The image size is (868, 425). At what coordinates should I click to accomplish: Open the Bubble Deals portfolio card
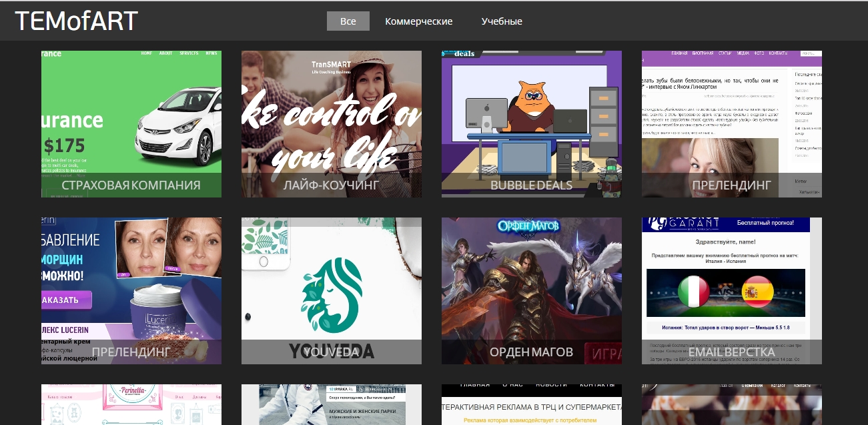tap(532, 124)
